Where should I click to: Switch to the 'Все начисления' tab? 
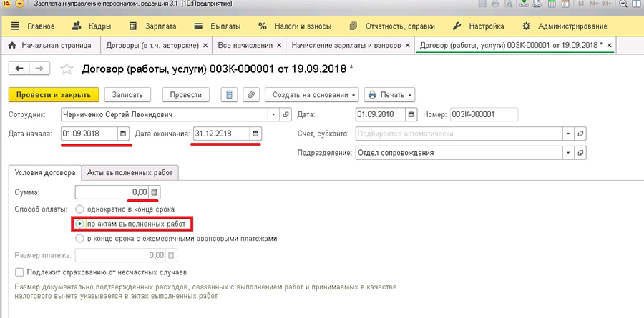[x=245, y=45]
